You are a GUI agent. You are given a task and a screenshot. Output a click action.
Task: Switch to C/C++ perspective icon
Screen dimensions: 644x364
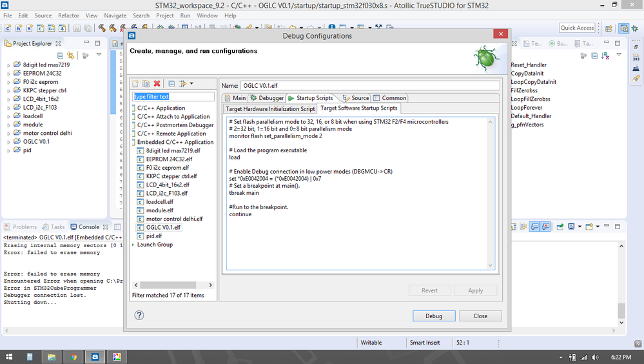coord(624,28)
